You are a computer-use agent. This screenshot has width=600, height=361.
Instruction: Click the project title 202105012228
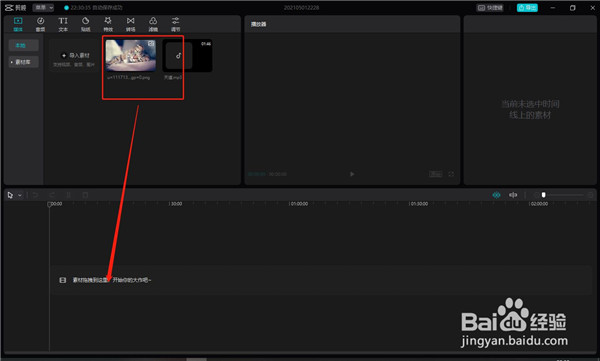[x=302, y=8]
